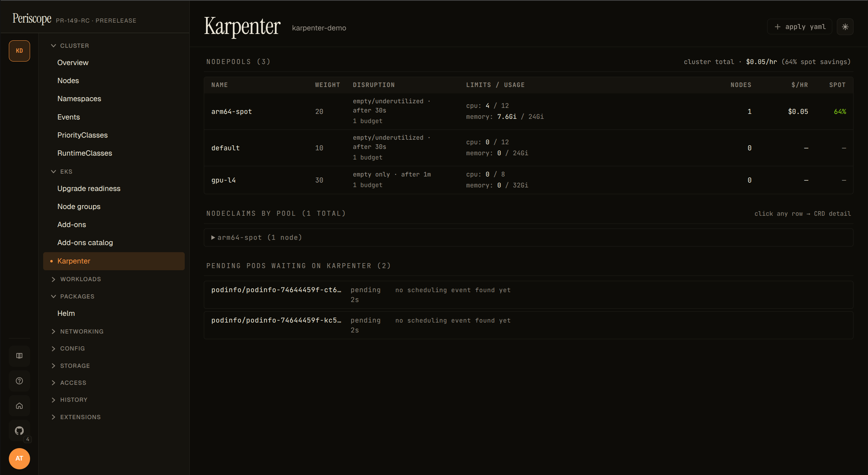Collapse the CLUSTER section
This screenshot has height=475, width=868.
[x=70, y=46]
